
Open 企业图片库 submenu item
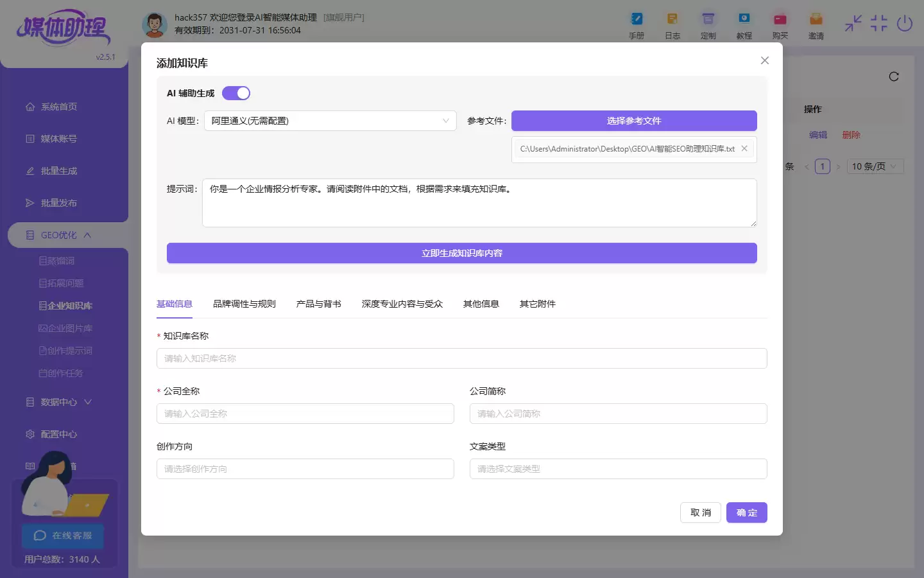tap(64, 328)
